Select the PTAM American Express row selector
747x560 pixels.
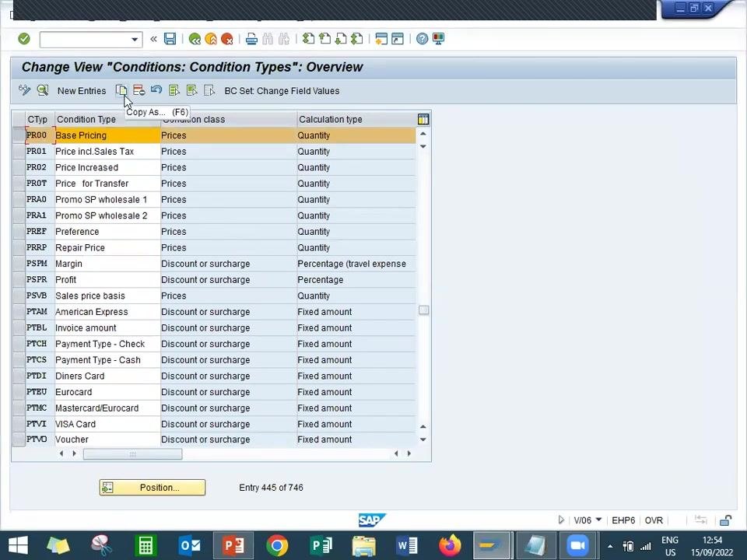click(19, 312)
